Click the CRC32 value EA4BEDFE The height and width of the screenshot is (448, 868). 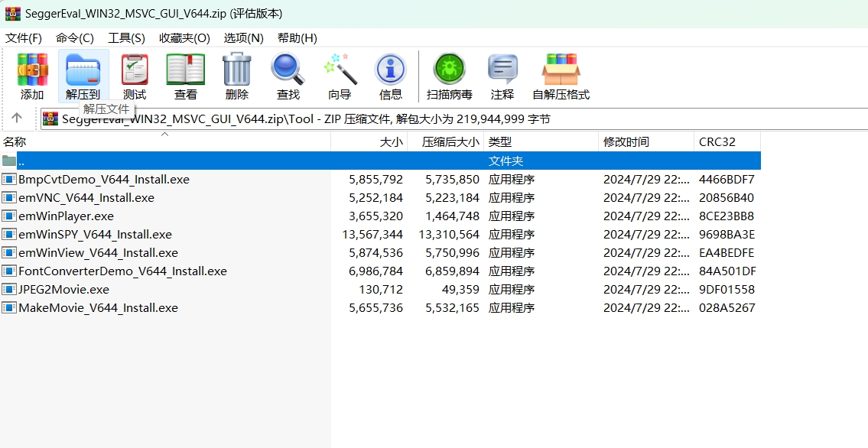[727, 253]
